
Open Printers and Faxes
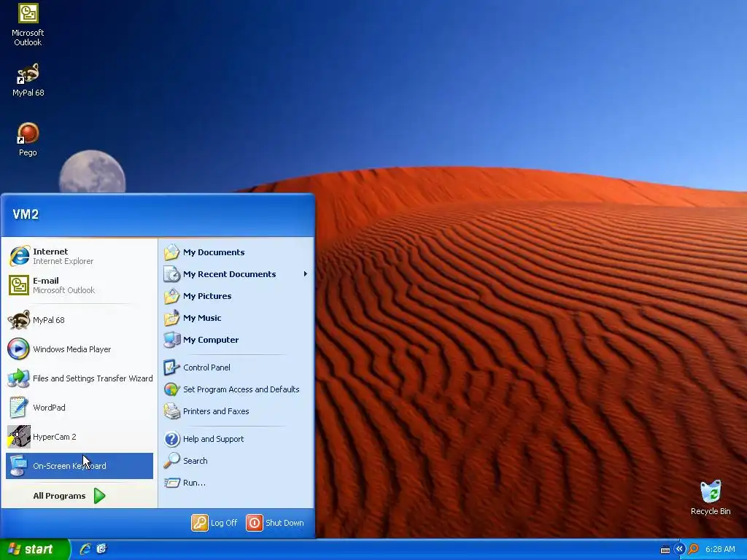click(236, 411)
